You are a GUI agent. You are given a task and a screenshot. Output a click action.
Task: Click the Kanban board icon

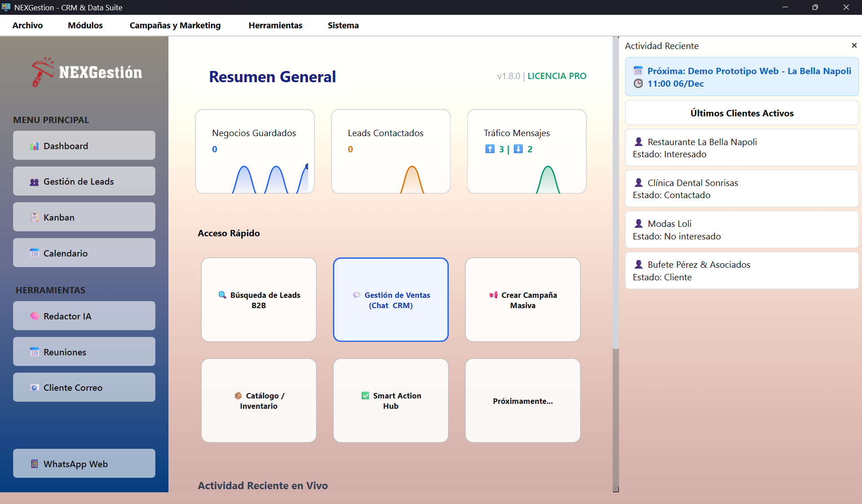tap(35, 217)
